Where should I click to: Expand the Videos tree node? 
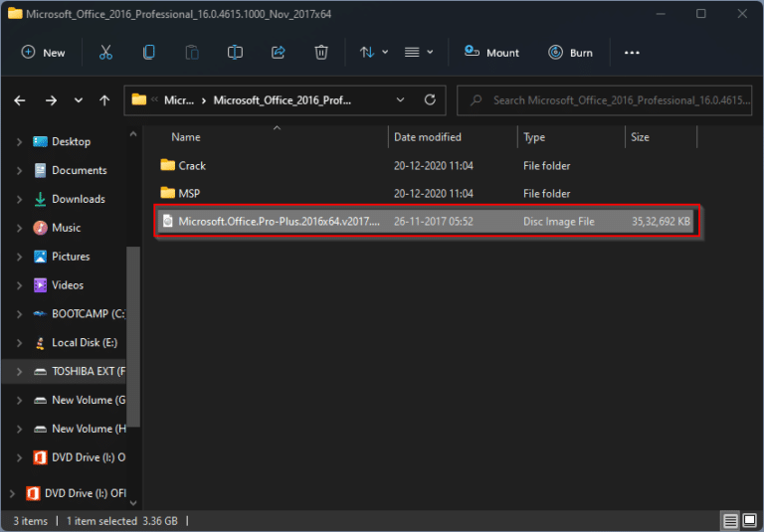pyautogui.click(x=19, y=285)
